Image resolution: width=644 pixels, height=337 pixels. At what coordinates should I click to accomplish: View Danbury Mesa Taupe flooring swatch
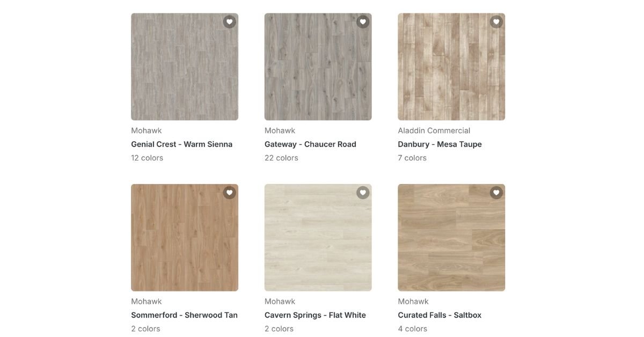coord(451,67)
